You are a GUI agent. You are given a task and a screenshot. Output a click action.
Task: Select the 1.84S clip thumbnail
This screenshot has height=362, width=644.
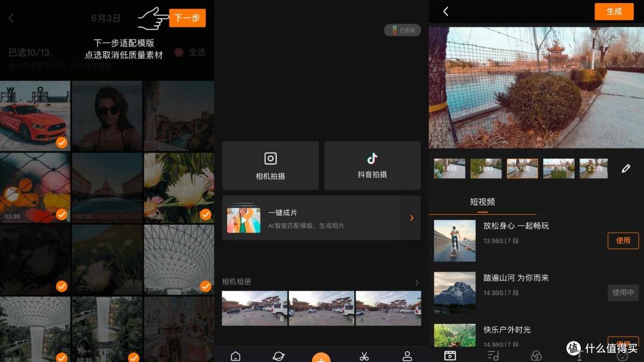tap(450, 168)
